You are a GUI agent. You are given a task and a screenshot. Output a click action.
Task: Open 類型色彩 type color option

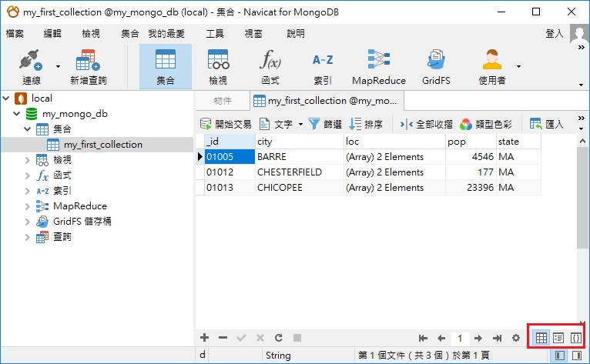(x=488, y=124)
